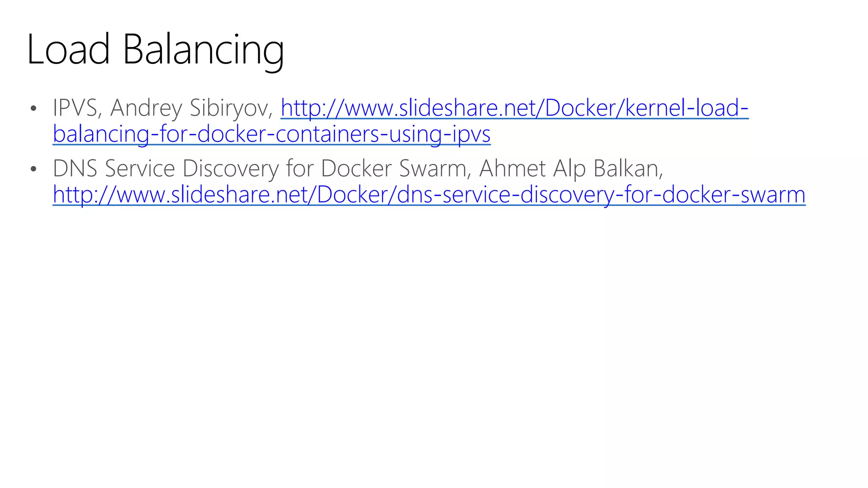Click the name 'Ahmet Alp Balkan'

coord(570,169)
